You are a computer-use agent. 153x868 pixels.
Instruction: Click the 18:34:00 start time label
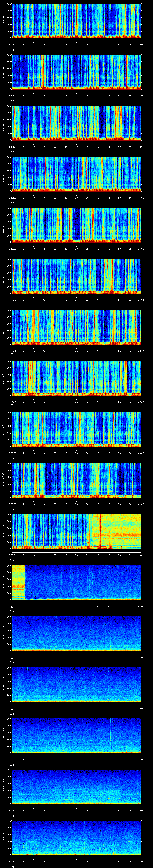click(12, 300)
